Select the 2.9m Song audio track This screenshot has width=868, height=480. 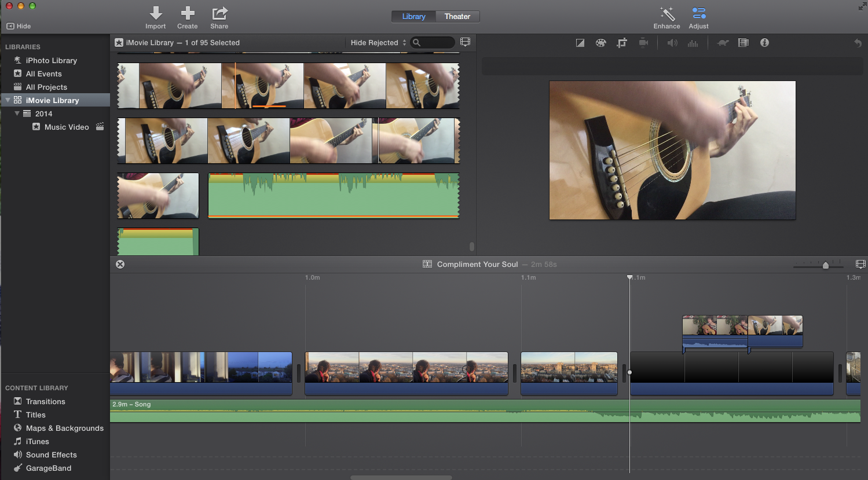tap(485, 411)
